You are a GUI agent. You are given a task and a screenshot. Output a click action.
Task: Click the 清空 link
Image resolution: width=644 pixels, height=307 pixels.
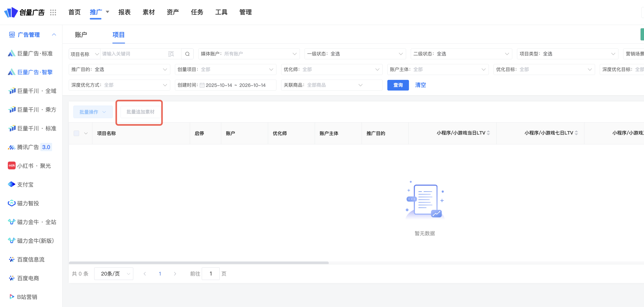(x=420, y=85)
